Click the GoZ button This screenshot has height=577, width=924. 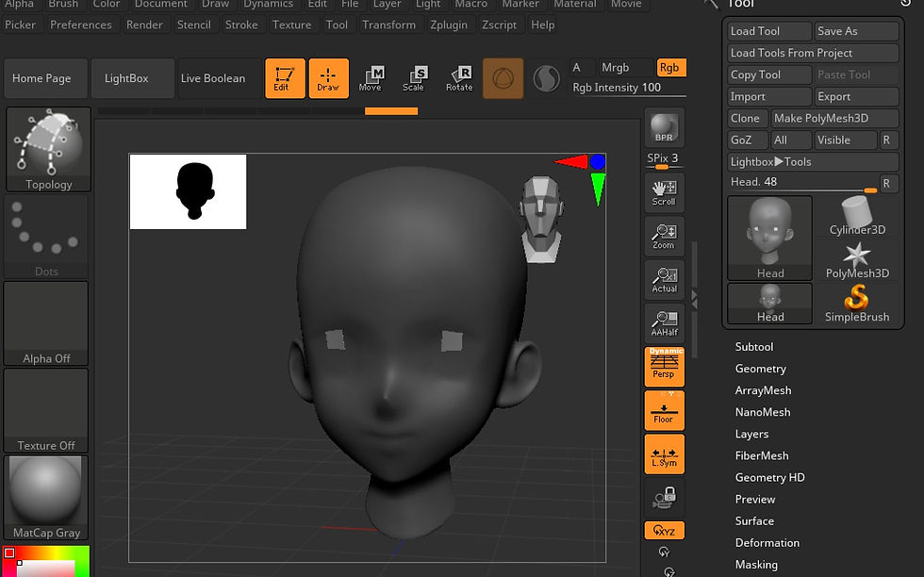[748, 140]
